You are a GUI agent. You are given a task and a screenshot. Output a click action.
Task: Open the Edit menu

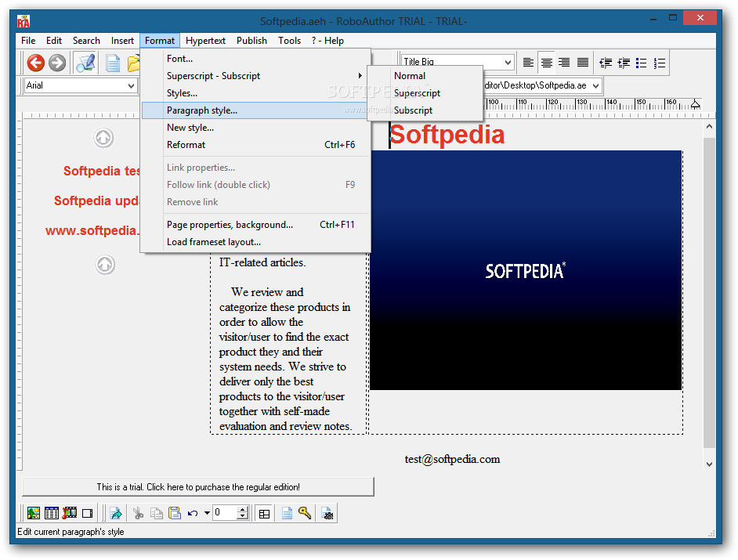pyautogui.click(x=54, y=41)
